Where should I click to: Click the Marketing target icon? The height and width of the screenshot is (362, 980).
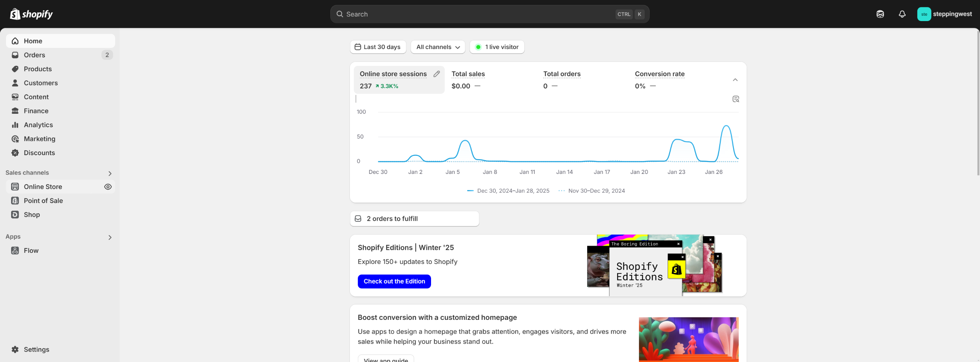tap(15, 139)
